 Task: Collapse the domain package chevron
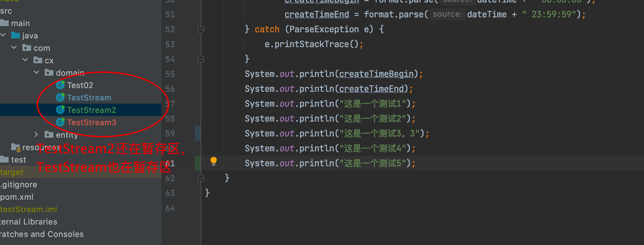point(36,72)
